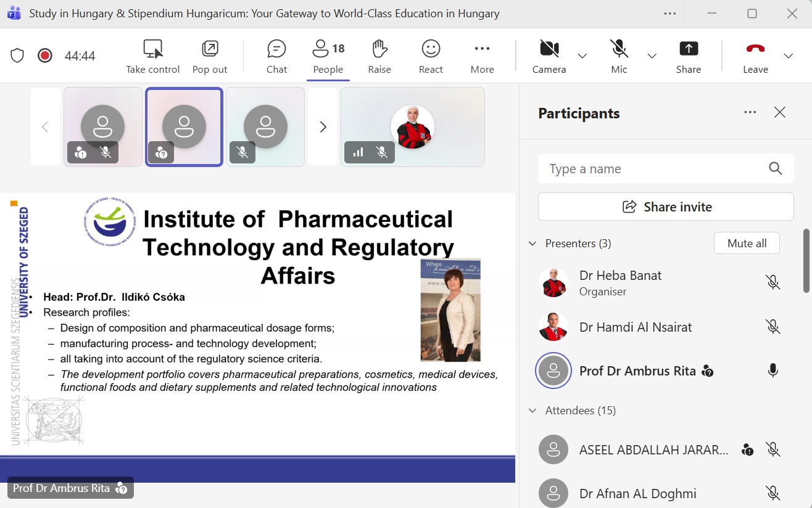Select the People tab
812x508 pixels.
coord(328,56)
